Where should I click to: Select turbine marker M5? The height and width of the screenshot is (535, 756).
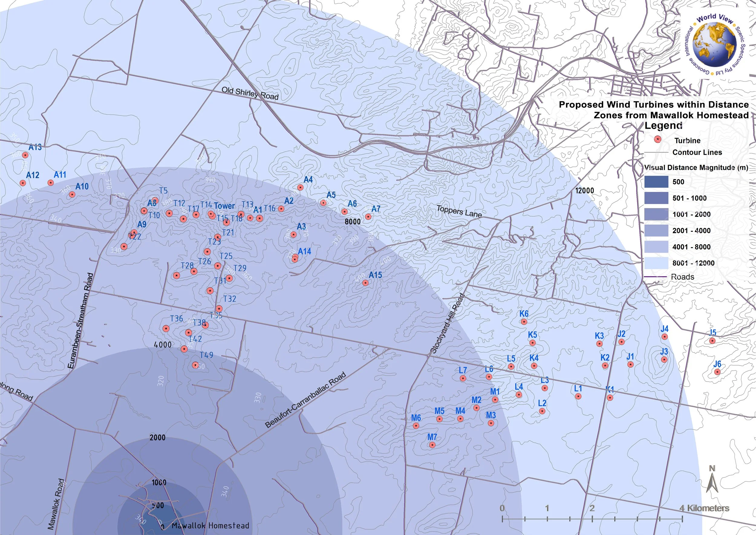pos(439,419)
